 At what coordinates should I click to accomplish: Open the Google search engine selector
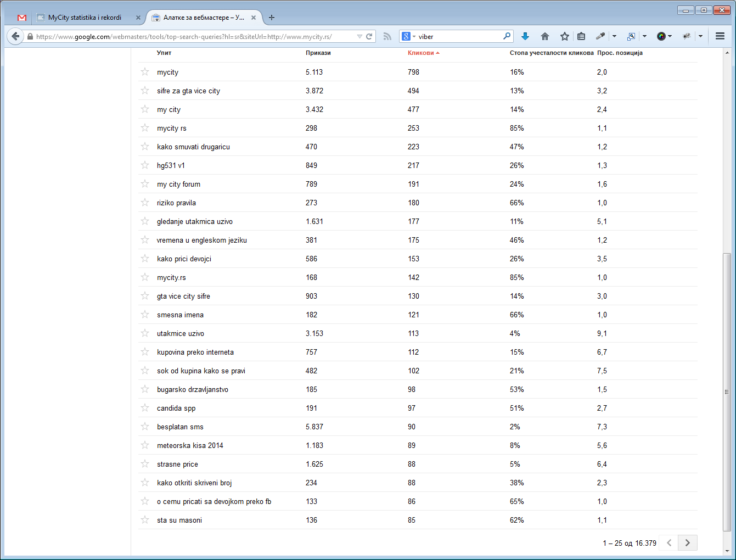tap(409, 36)
